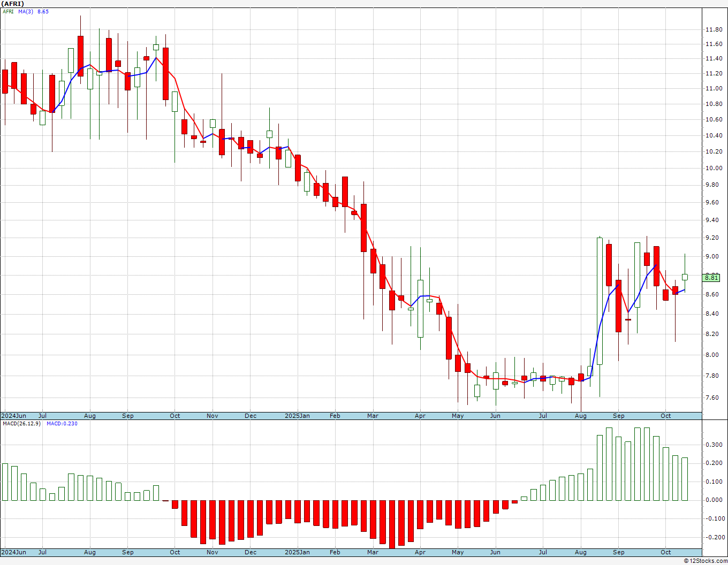This screenshot has height=565, width=728.
Task: Click the 9.60 price axis label
Action: [714, 202]
